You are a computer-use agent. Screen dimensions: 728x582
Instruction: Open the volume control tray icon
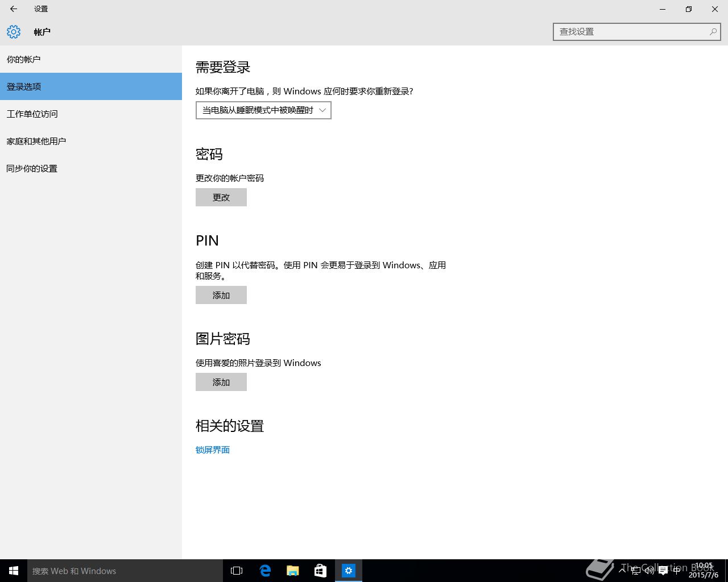click(649, 571)
